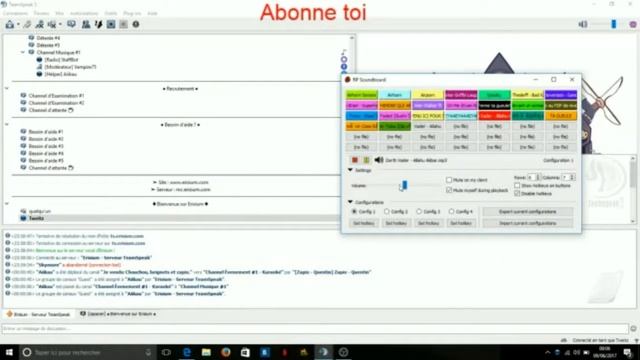The image size is (640, 360).
Task: Collapse the Recrutement section arrow
Action: point(7,89)
